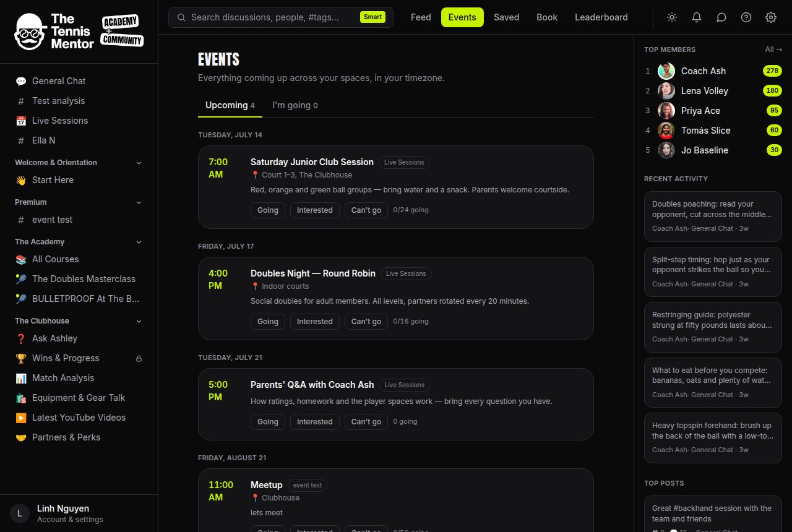The height and width of the screenshot is (532, 792).
Task: Collapse The Clubhouse sidebar section
Action: pyautogui.click(x=139, y=321)
